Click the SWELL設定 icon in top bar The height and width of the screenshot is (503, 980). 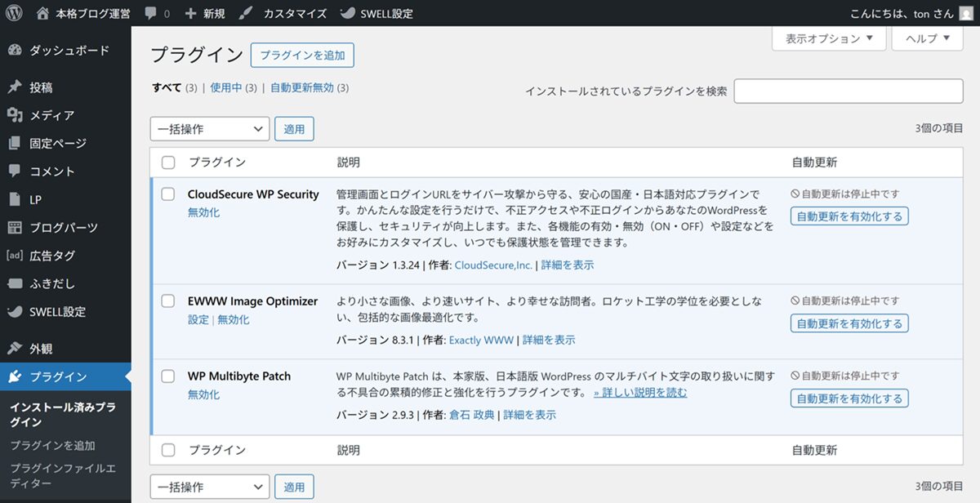click(347, 13)
